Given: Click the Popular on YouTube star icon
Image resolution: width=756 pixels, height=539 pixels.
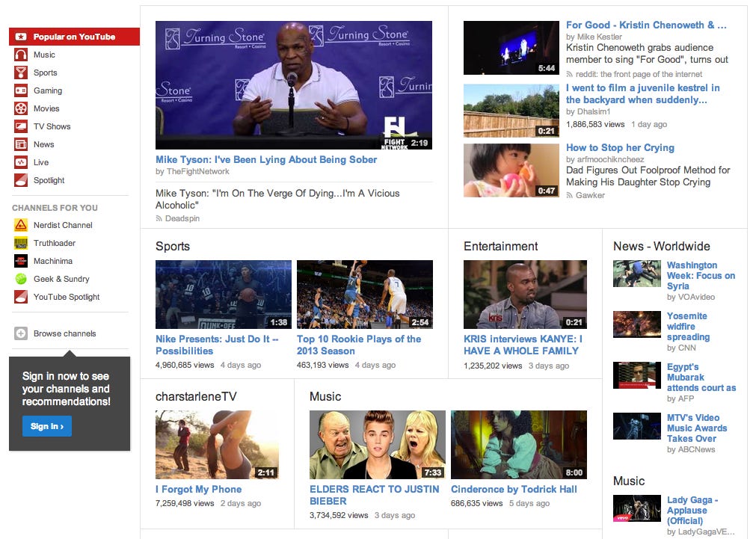Looking at the screenshot, I should click(21, 37).
